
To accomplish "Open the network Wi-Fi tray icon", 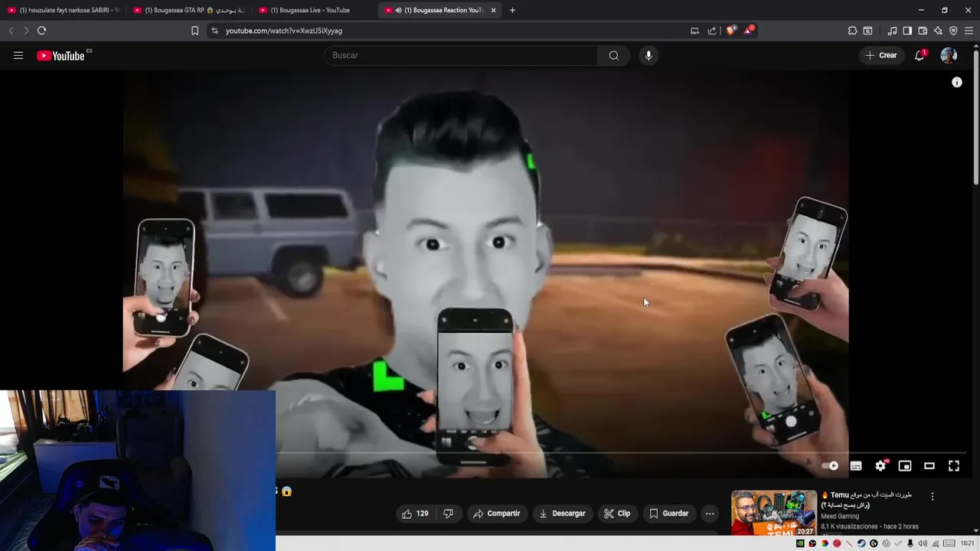I will 936,543.
